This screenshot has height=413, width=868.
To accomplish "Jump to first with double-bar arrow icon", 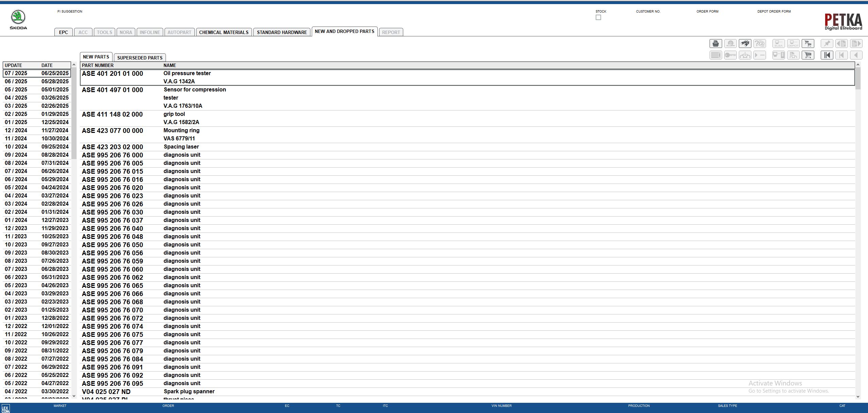I will pyautogui.click(x=827, y=55).
